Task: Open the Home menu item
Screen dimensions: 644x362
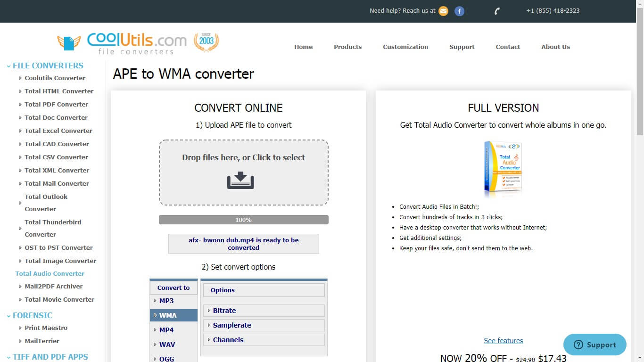Action: (x=304, y=47)
